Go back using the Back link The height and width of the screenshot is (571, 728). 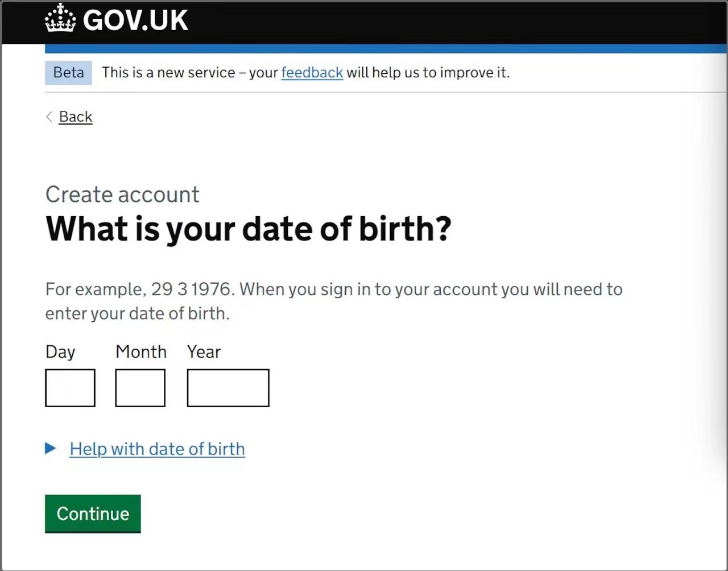point(75,117)
